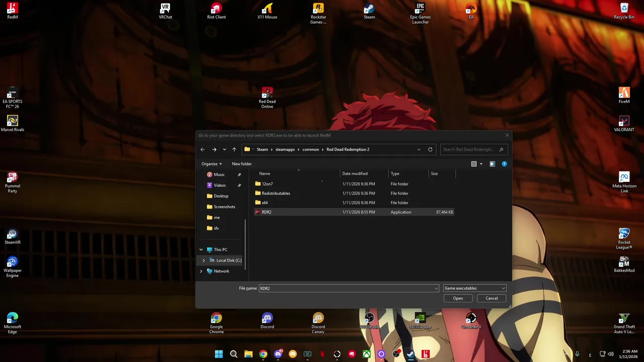
Task: Go back with the back arrow
Action: [202, 149]
